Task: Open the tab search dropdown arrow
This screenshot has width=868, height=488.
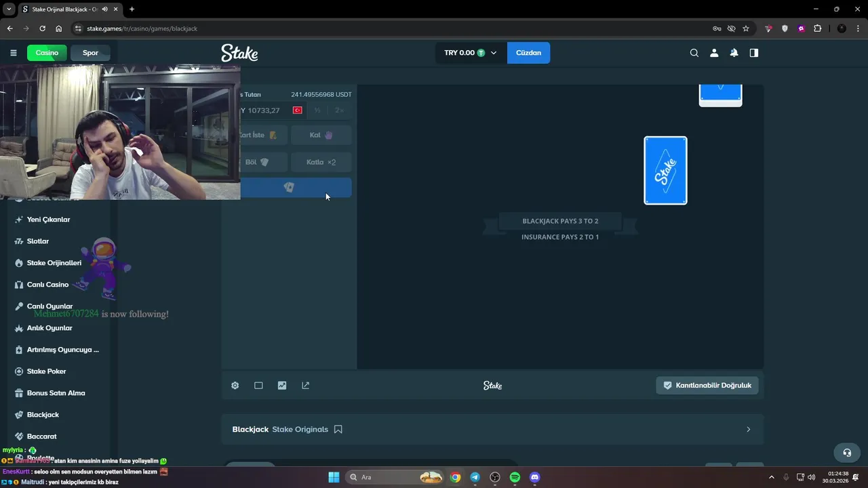Action: [x=9, y=9]
